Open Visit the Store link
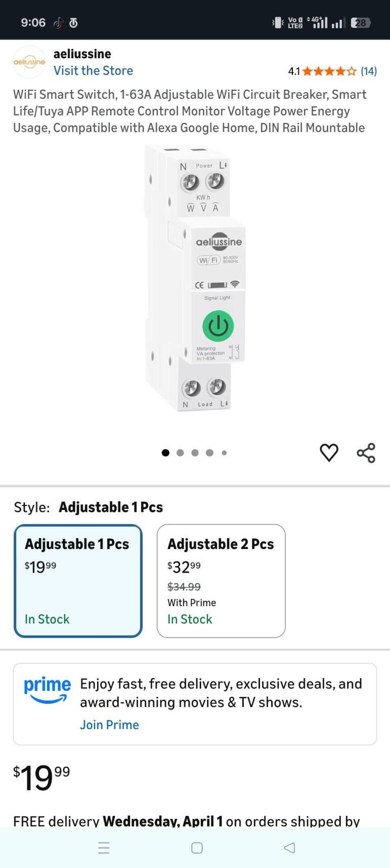 (94, 70)
